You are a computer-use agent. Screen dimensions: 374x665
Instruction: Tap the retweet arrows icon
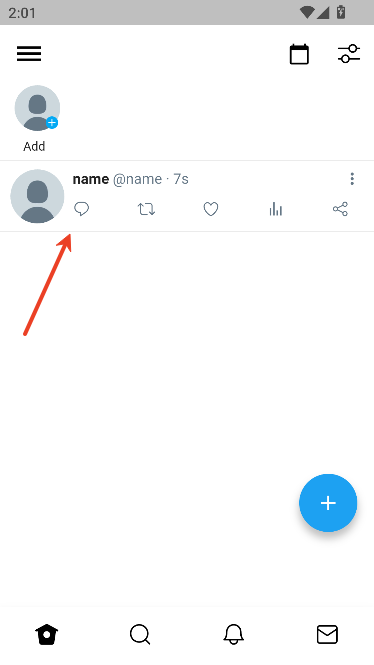click(146, 209)
